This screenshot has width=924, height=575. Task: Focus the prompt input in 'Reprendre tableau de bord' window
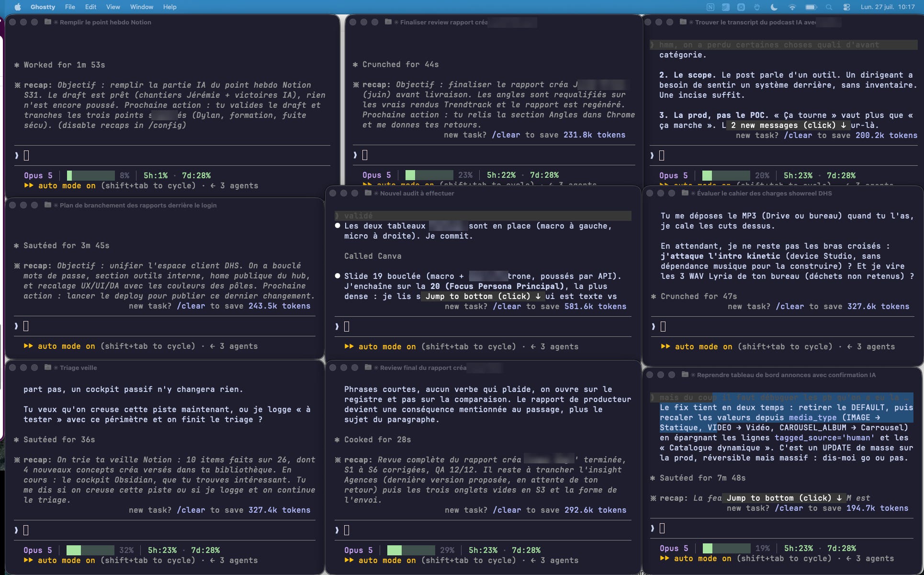pos(782,528)
